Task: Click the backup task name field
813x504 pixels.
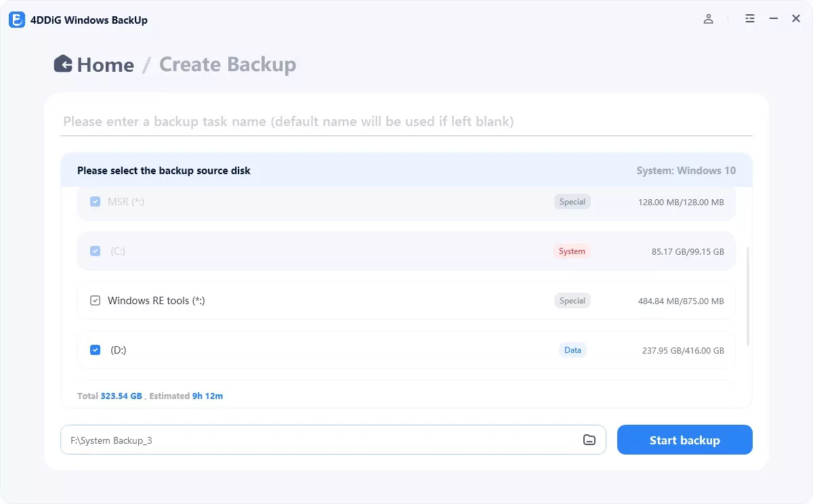Action: pos(406,122)
